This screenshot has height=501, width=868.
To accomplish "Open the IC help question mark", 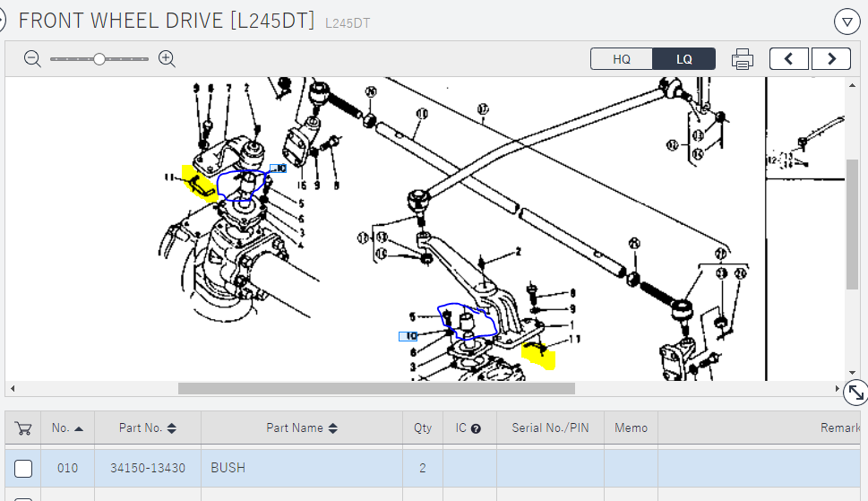I will coord(476,428).
